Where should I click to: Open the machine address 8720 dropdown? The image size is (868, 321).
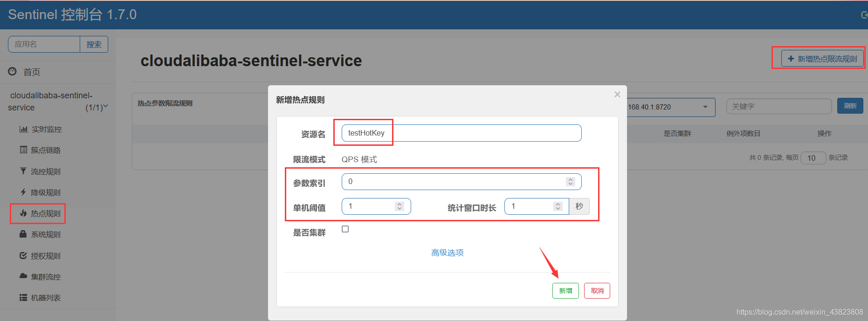pos(705,107)
